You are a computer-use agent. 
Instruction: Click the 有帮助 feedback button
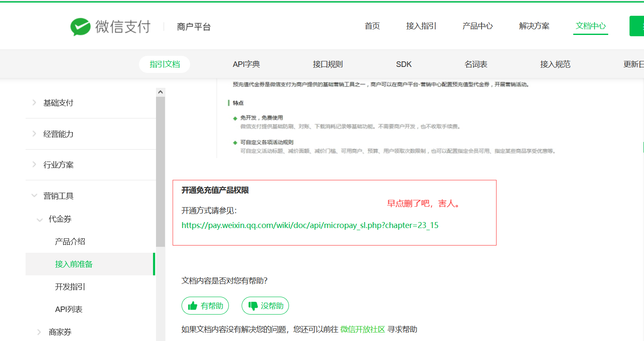click(205, 306)
